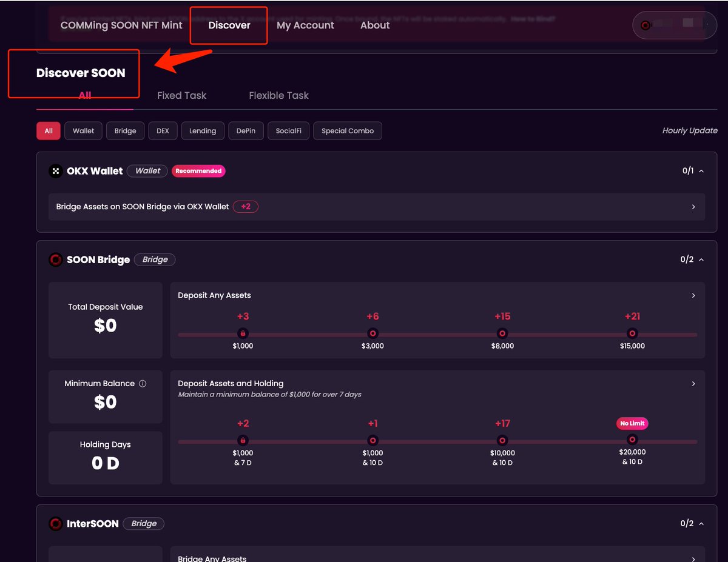Click the $3,000 deposit milestone marker
Image resolution: width=728 pixels, height=562 pixels.
(x=372, y=333)
